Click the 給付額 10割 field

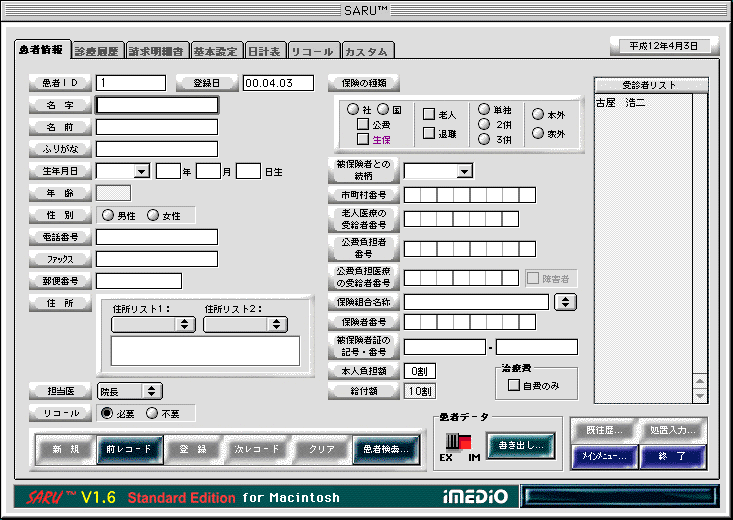[x=420, y=391]
